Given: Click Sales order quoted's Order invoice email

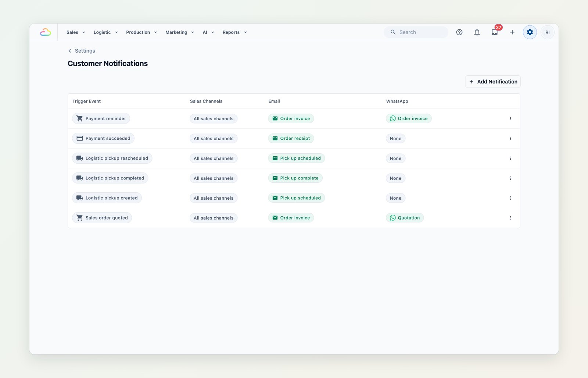Looking at the screenshot, I should click(x=291, y=218).
